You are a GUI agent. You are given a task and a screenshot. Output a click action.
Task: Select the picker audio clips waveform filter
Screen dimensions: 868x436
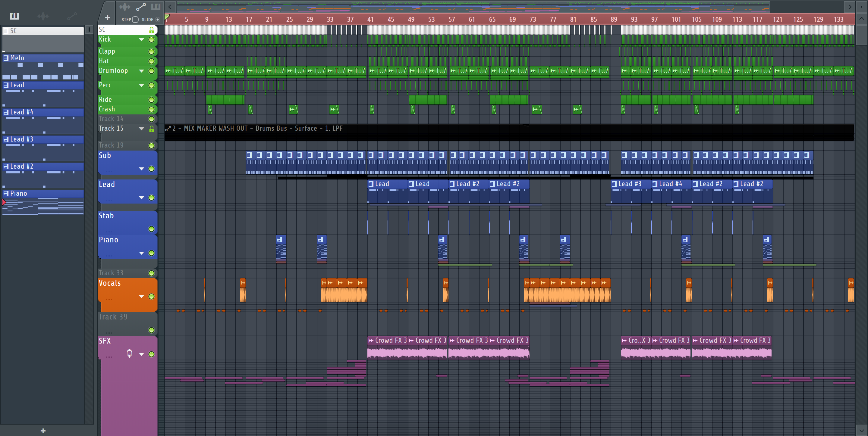[x=43, y=16]
